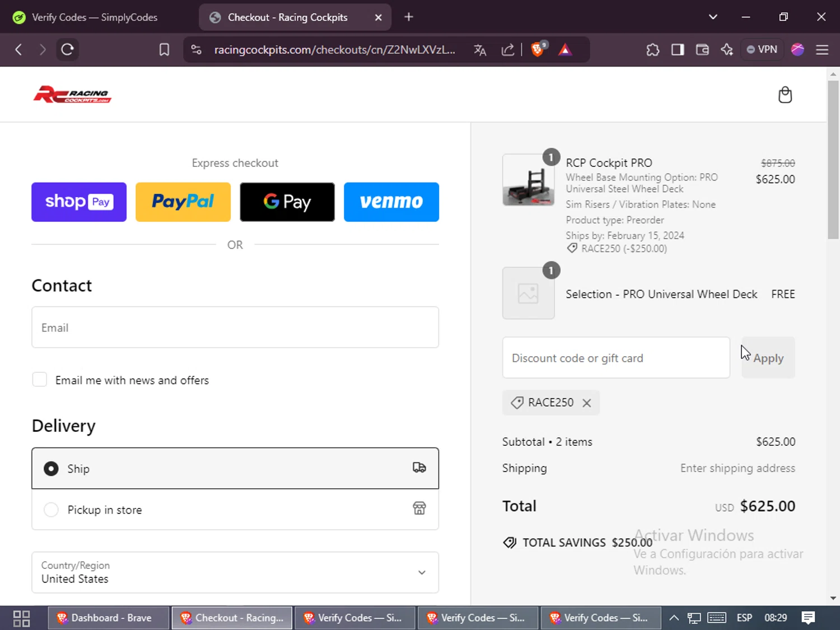This screenshot has width=840, height=630.
Task: Select Pickup in store delivery option
Action: pos(235,509)
